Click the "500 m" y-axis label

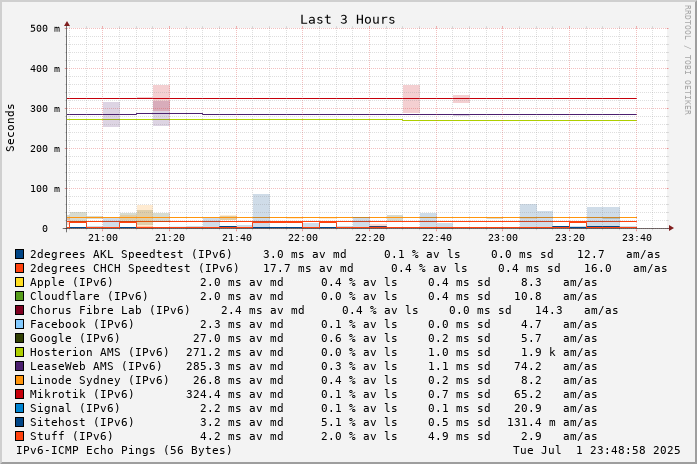pos(45,28)
